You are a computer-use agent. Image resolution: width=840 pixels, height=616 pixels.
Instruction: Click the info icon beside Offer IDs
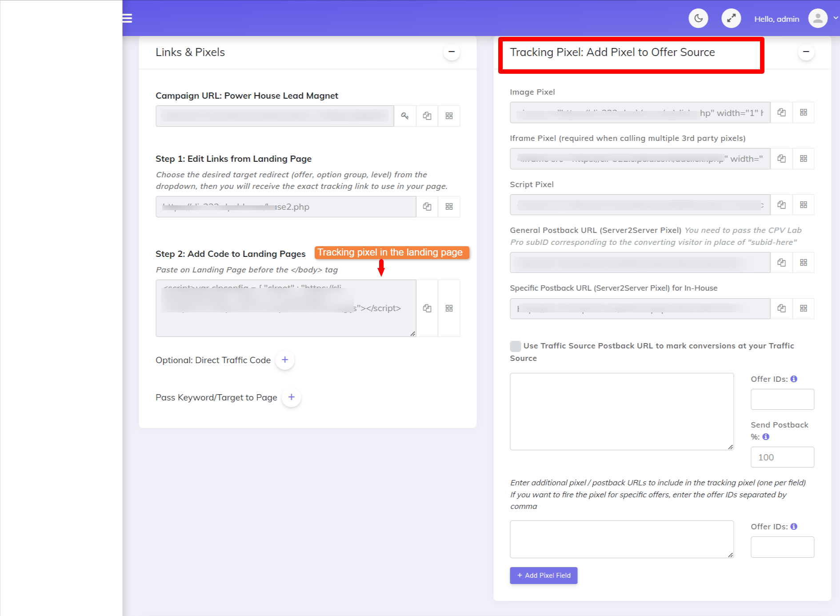[x=794, y=379]
